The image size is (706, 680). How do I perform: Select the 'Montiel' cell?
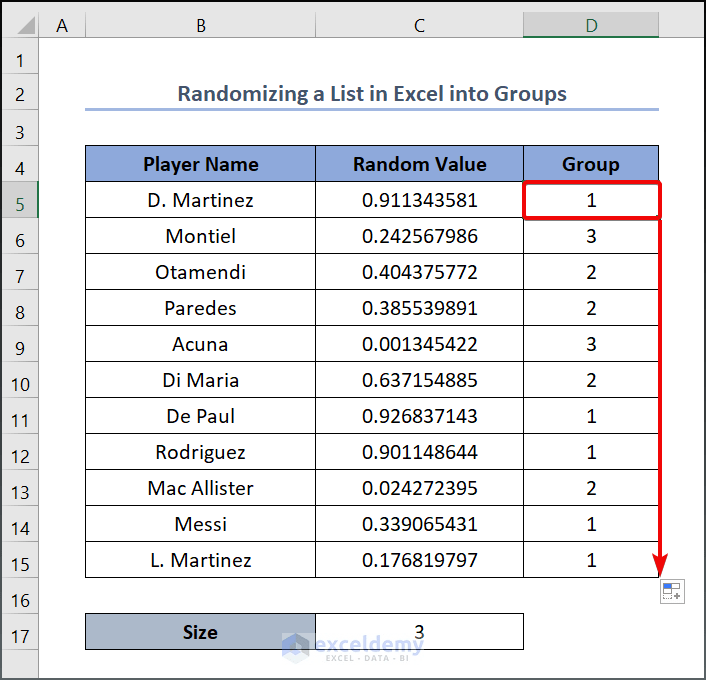(x=200, y=236)
